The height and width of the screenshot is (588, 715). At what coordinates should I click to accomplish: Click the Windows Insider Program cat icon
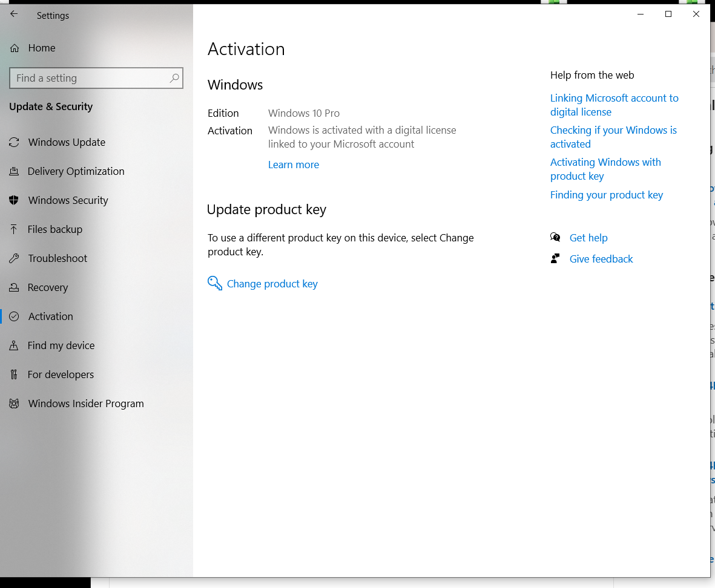[x=14, y=403]
